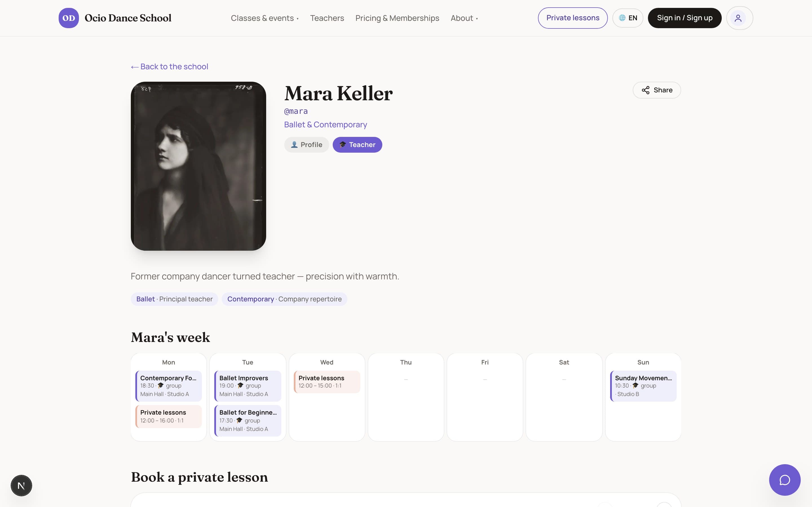Click Sign in / Sign up button
The height and width of the screenshot is (507, 812).
[x=685, y=18]
